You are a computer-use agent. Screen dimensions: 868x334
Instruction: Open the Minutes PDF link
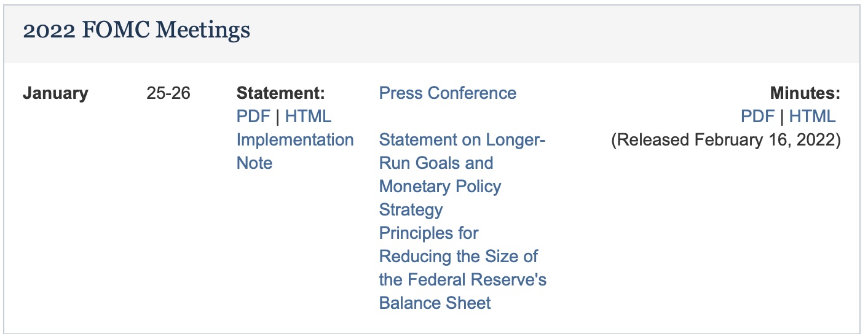click(x=757, y=116)
